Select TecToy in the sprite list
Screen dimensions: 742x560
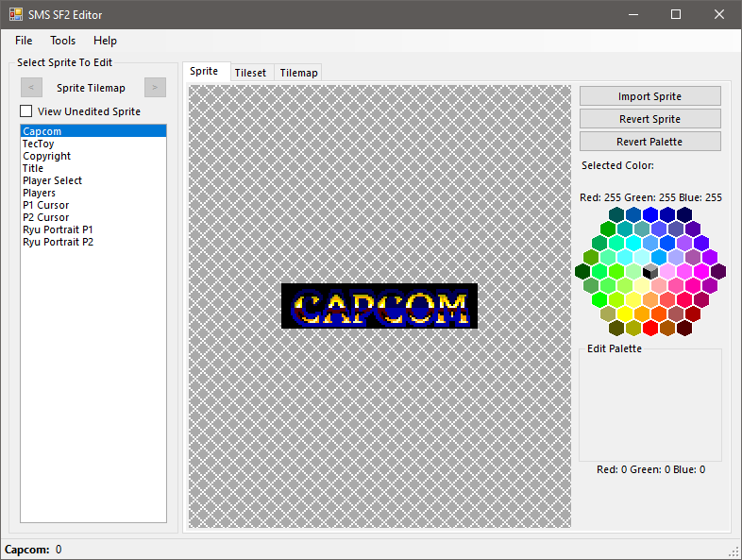93,144
